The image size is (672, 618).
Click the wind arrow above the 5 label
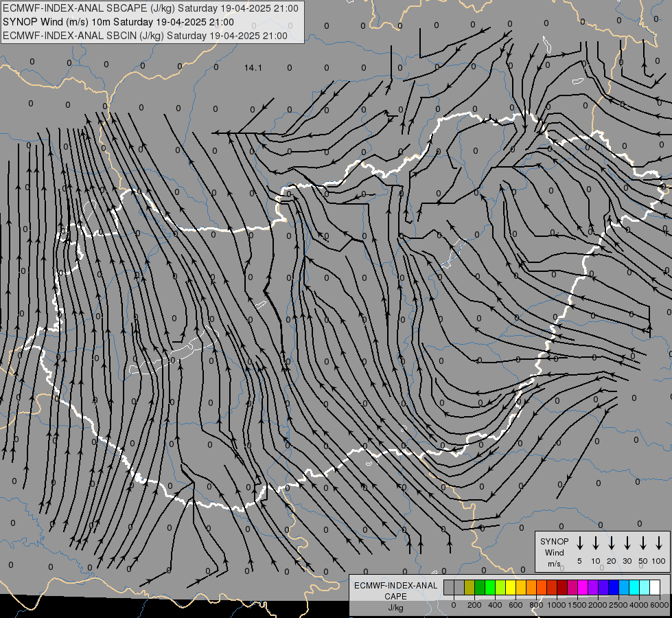click(580, 543)
